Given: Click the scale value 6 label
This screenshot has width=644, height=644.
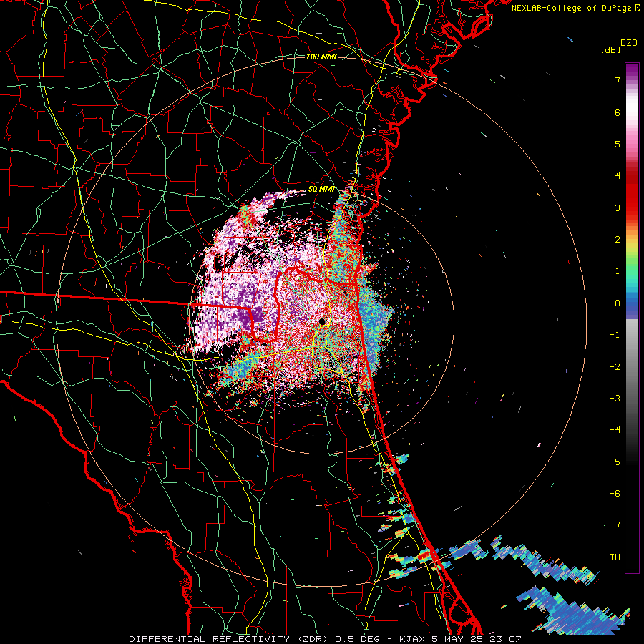Looking at the screenshot, I should pos(618,112).
